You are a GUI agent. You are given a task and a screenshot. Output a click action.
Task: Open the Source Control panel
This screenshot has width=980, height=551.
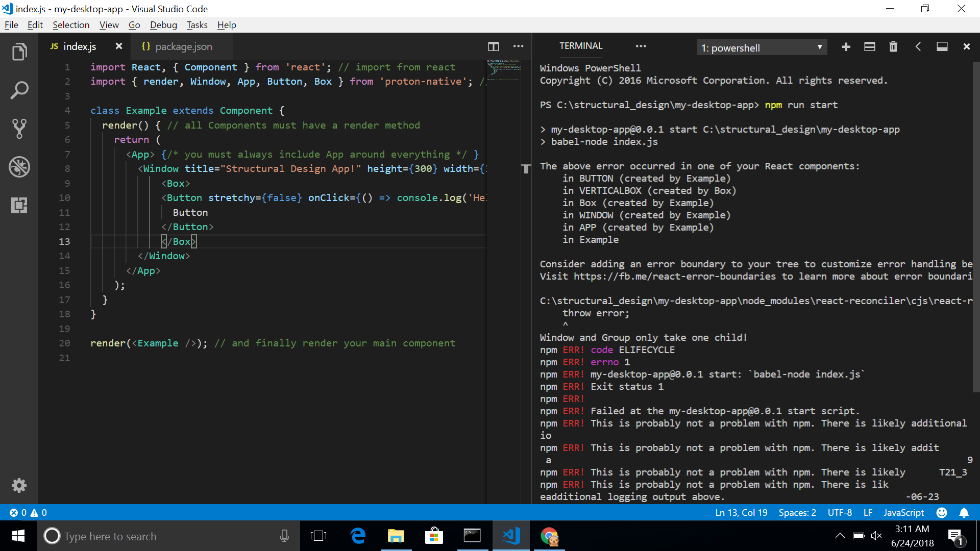point(19,128)
